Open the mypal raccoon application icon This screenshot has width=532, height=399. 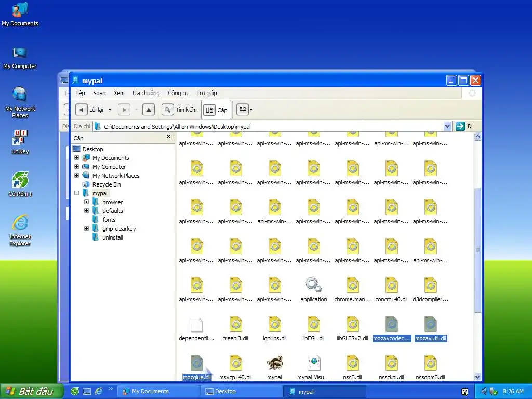pos(274,363)
